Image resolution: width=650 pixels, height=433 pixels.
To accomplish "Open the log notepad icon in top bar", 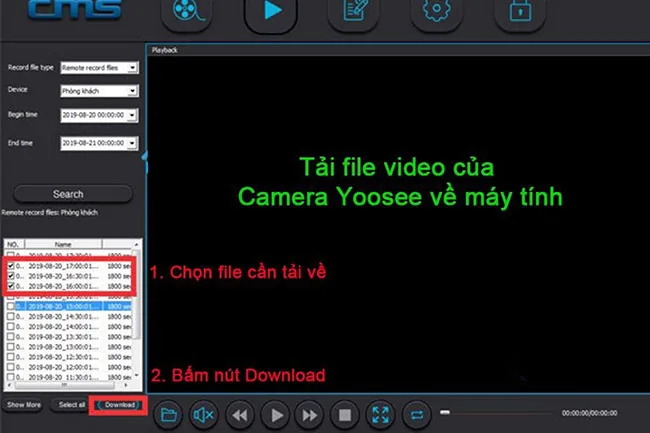I will point(354,10).
